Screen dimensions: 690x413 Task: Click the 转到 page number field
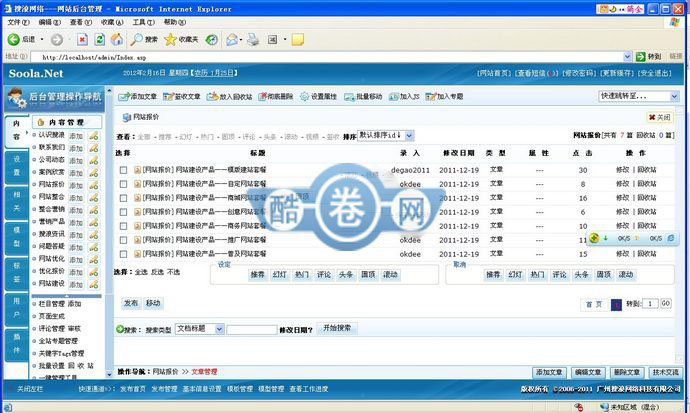(650, 303)
